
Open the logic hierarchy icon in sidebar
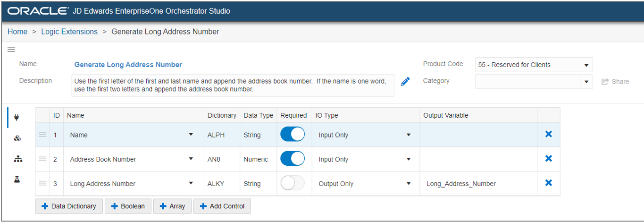point(18,159)
